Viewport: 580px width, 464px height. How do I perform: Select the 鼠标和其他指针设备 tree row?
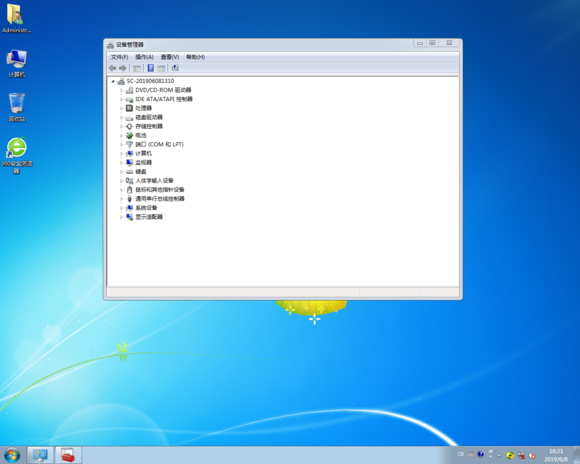click(160, 190)
